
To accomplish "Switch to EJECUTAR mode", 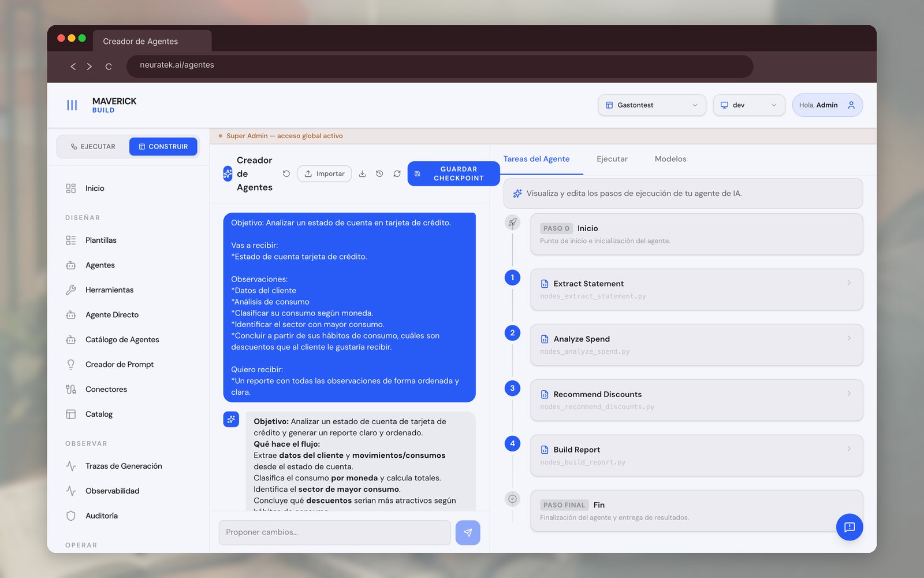I will (x=93, y=147).
